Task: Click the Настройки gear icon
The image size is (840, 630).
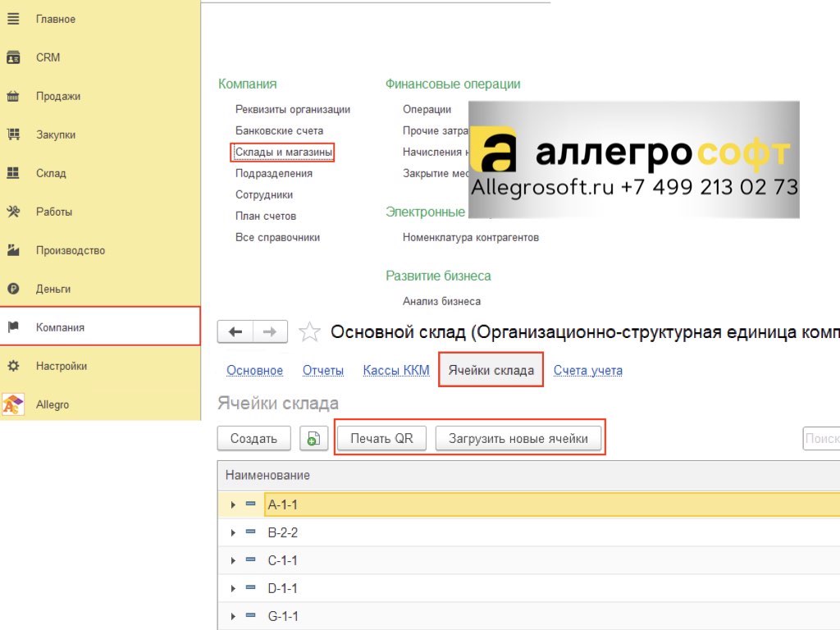Action: [x=13, y=366]
